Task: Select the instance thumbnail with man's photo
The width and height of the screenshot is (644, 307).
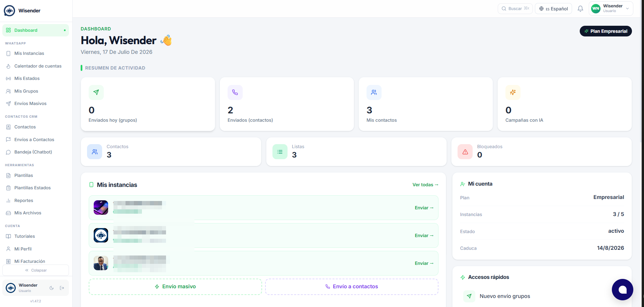Action: click(x=101, y=263)
